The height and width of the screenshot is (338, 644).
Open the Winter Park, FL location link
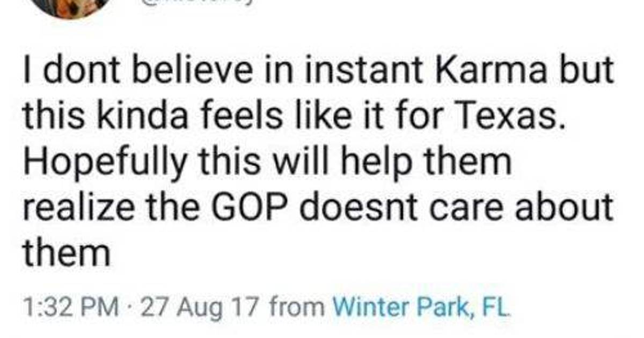click(420, 307)
